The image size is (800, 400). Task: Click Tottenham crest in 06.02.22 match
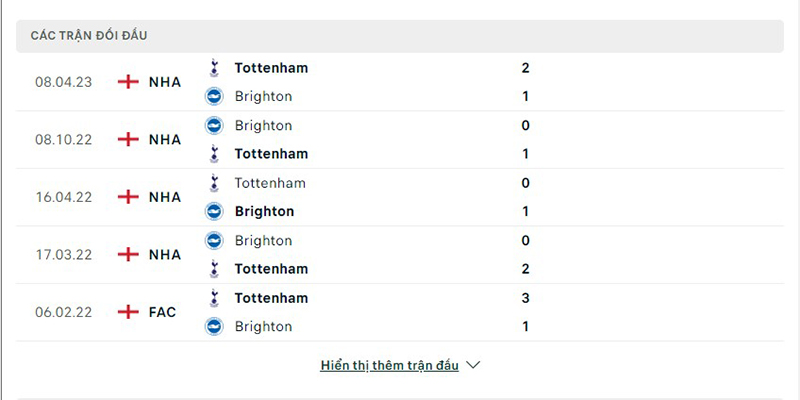point(213,298)
